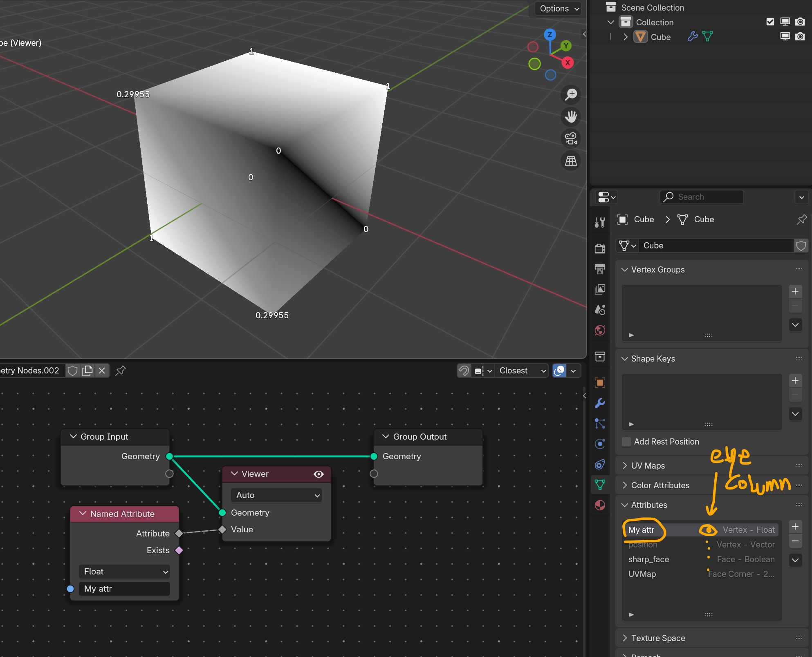Click the green Y axis on the navigation gizmo
This screenshot has width=812, height=657.
point(566,46)
